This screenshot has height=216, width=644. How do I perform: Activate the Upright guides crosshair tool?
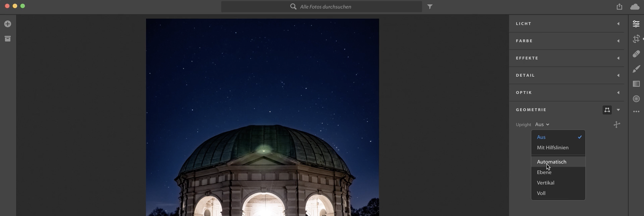[x=617, y=125]
